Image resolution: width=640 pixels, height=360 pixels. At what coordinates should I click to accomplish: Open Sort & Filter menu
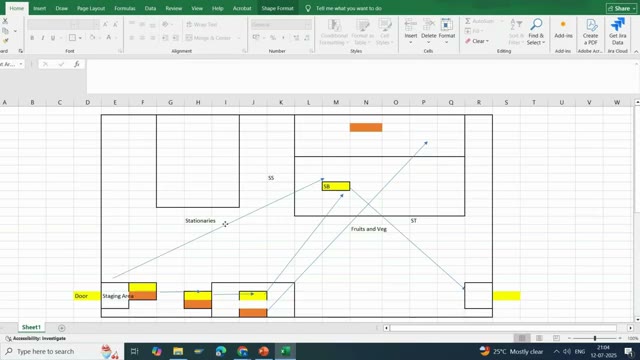516,32
